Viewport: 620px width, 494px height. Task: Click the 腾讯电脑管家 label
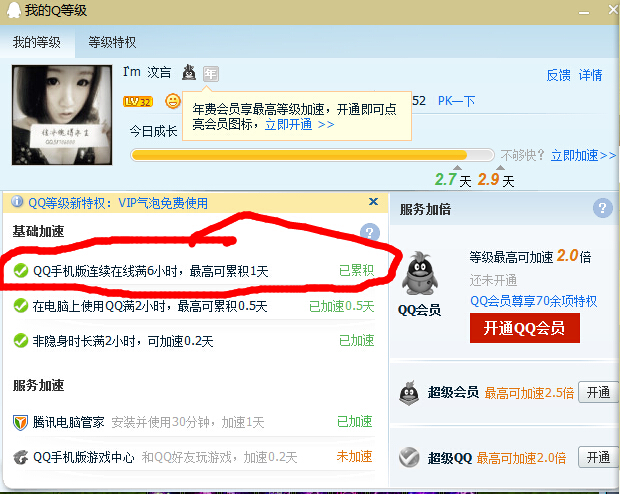[68, 422]
